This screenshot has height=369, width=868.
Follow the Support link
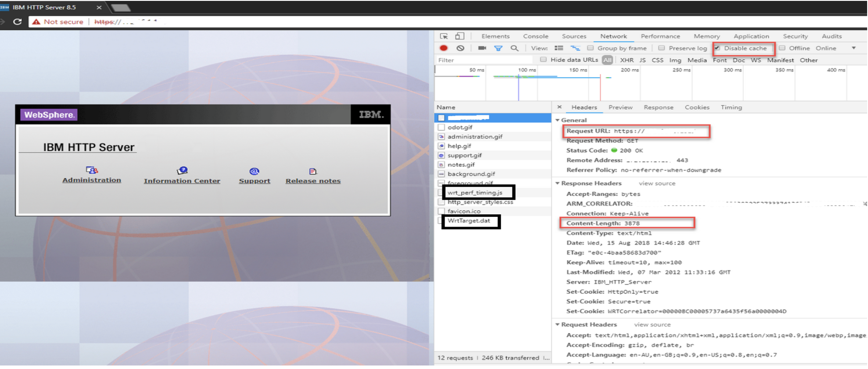tap(255, 181)
